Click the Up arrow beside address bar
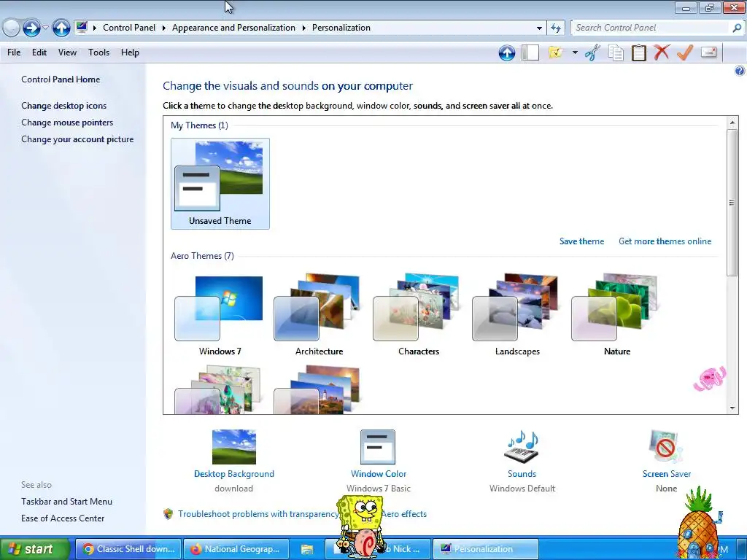747x560 pixels. [61, 28]
